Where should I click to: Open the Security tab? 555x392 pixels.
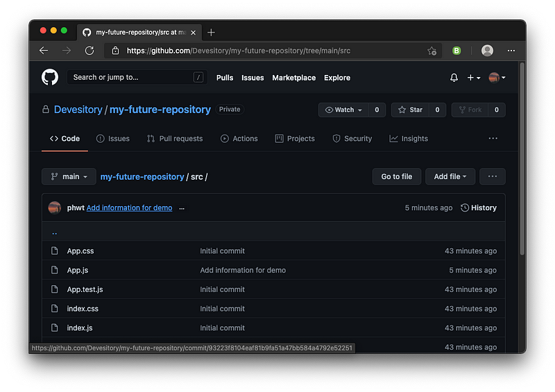(352, 139)
